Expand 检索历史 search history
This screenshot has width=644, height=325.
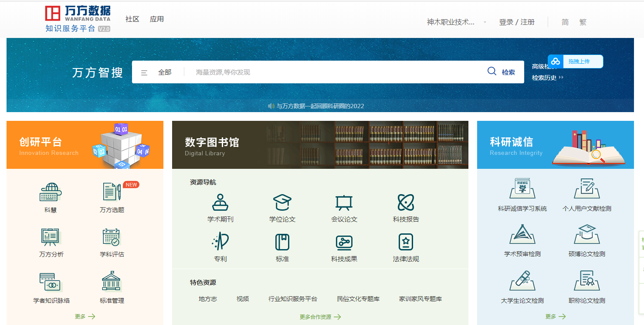click(x=547, y=78)
